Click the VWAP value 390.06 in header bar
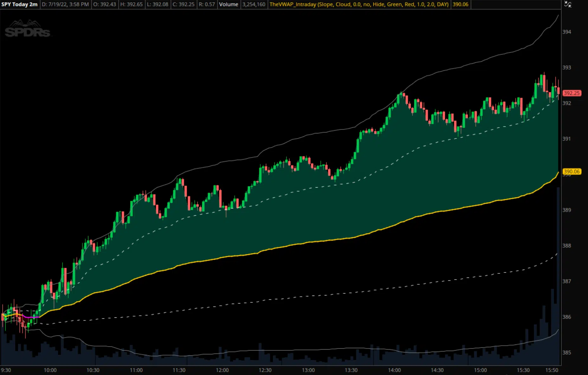The height and width of the screenshot is (375, 588). pos(460,4)
